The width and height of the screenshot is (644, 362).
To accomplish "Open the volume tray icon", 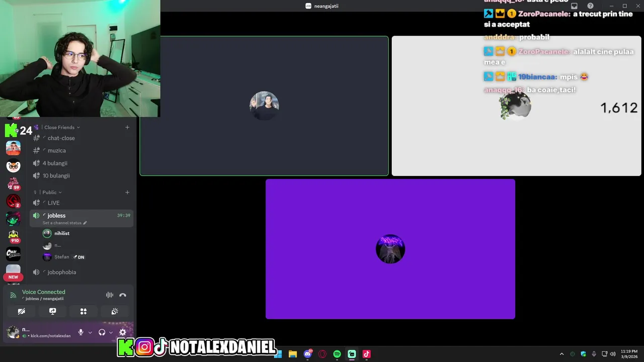I will click(613, 354).
